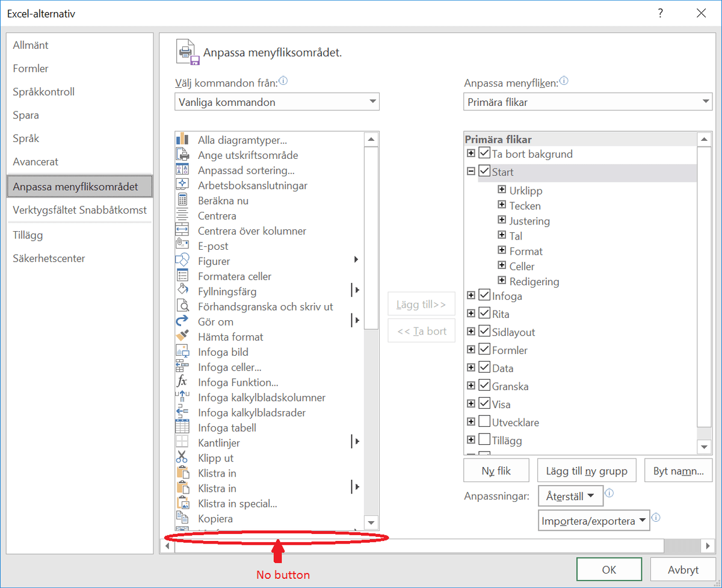Collapse the Start tab node
This screenshot has height=588, width=722.
[471, 171]
